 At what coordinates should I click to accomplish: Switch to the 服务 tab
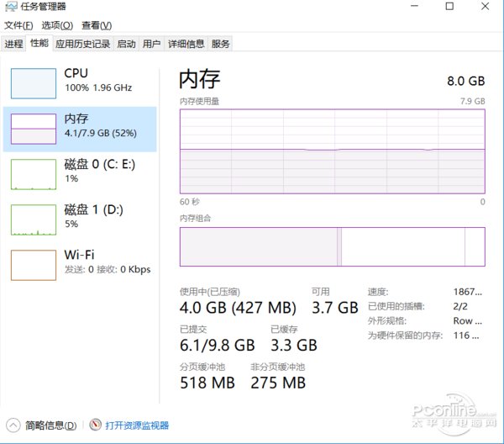coord(220,44)
